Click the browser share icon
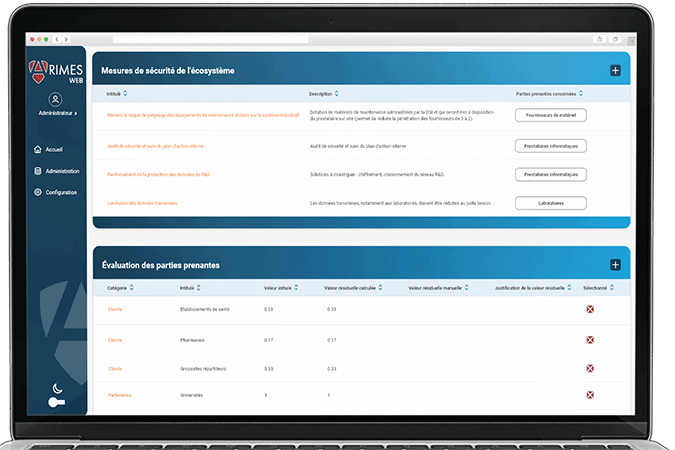675x450 pixels. (x=599, y=39)
